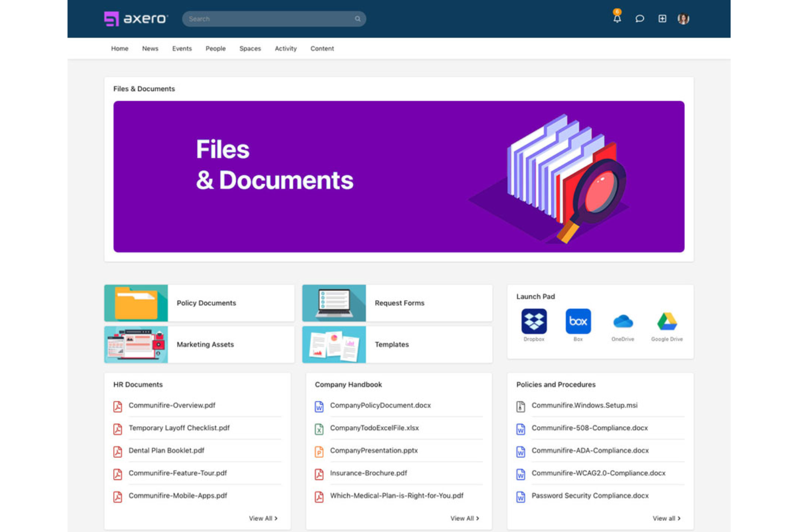Open the chat messages icon
The image size is (798, 532).
tap(640, 19)
